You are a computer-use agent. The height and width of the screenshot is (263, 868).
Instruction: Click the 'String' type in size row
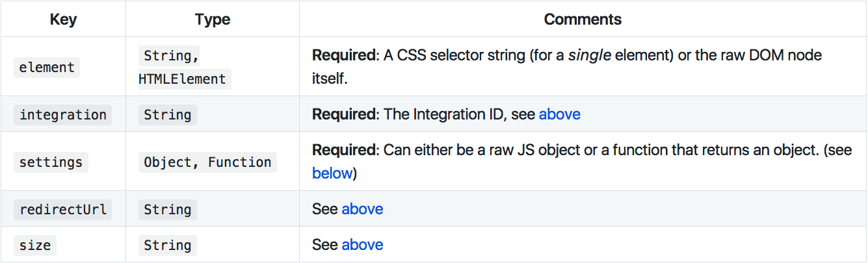[x=168, y=245]
